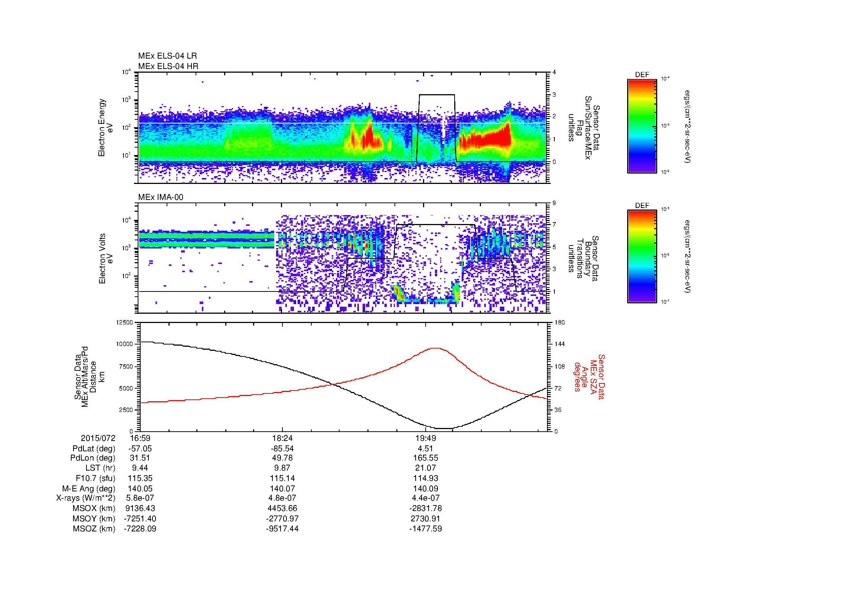Click the 'MSOY (km)' row label
Screen dimensions: 868x613
tap(94, 518)
